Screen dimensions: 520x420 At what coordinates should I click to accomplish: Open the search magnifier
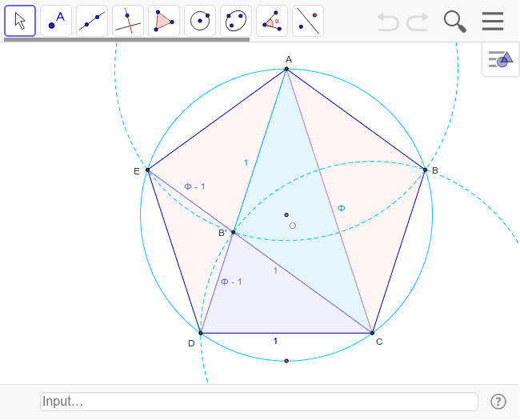pos(455,22)
